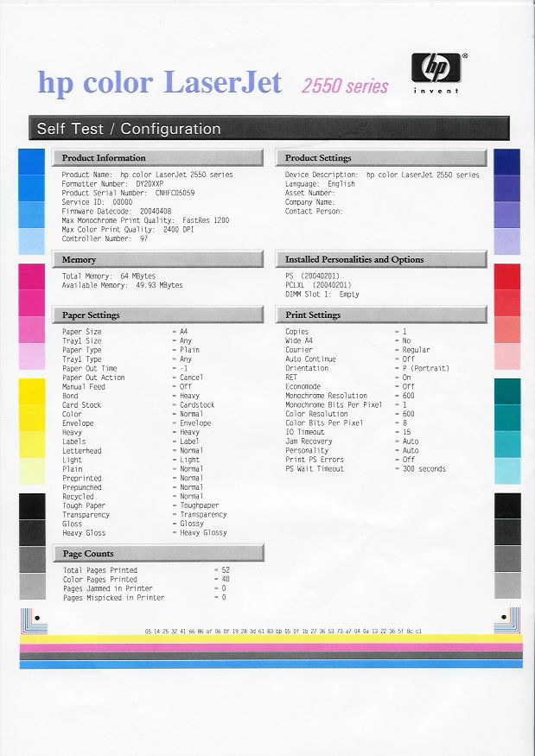Select the Product Settings section header
Viewport: 535px width, 756px height.
pyautogui.click(x=381, y=157)
